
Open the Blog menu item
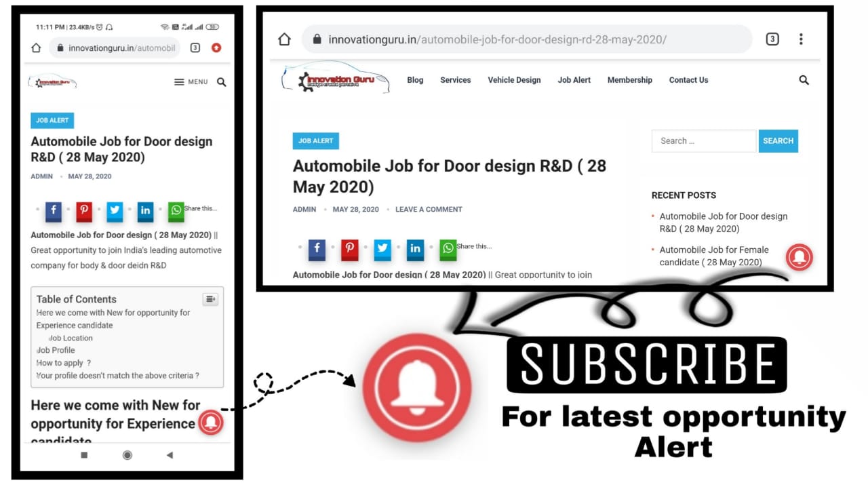(x=415, y=80)
